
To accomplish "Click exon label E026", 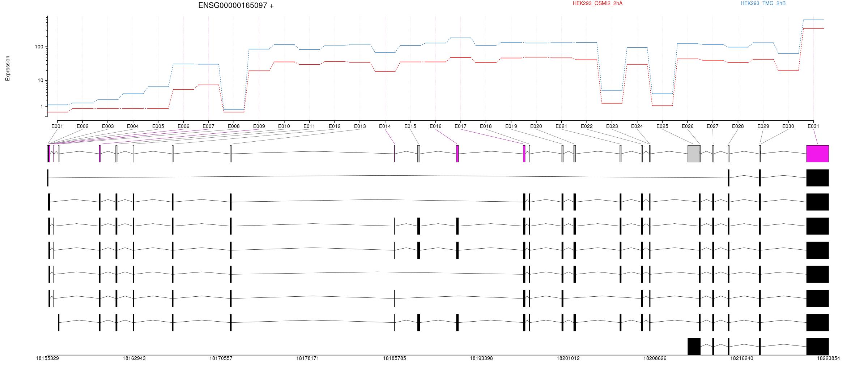I will [688, 126].
